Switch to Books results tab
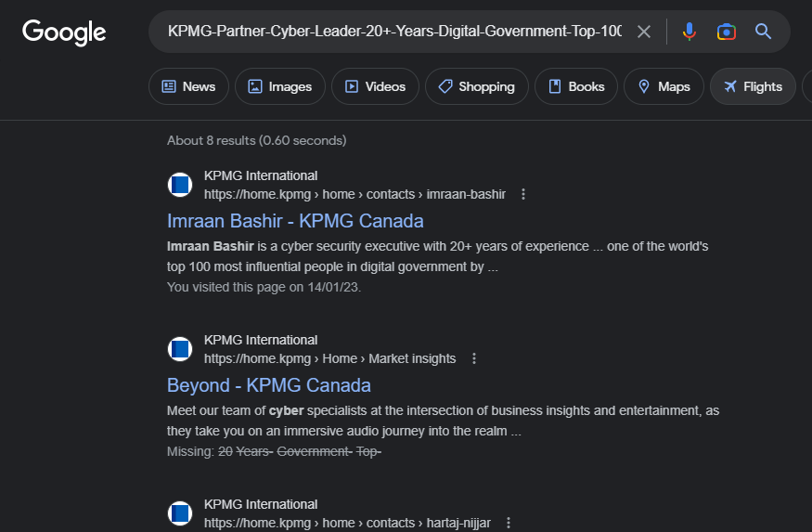Viewport: 812px width, 532px height. click(x=576, y=86)
